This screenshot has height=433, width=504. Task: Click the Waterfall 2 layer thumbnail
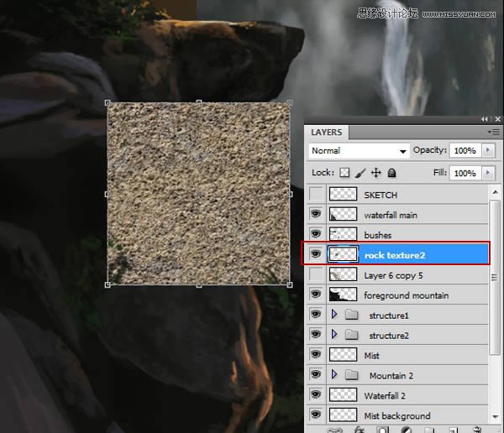pyautogui.click(x=343, y=394)
